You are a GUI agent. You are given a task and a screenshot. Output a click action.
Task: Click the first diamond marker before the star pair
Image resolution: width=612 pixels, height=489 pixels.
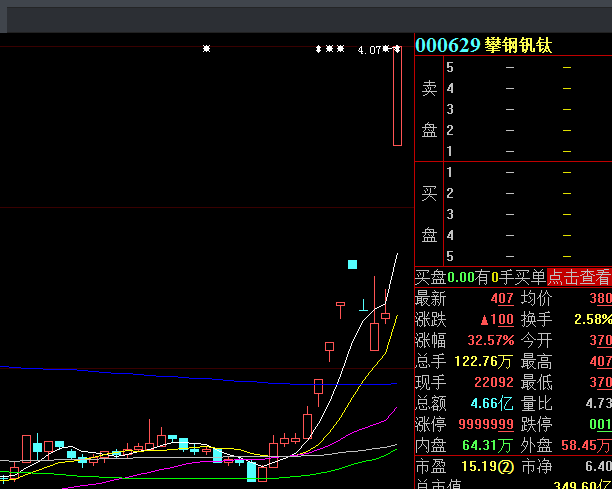pos(318,49)
